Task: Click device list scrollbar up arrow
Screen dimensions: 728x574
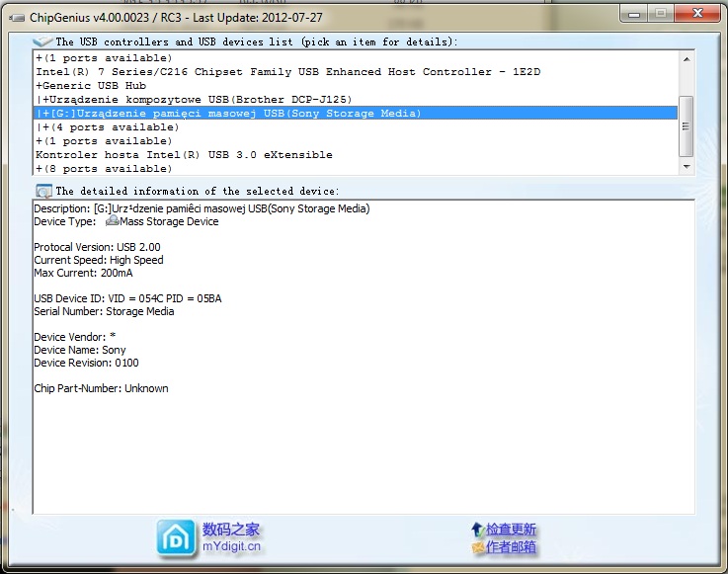Action: click(x=687, y=59)
